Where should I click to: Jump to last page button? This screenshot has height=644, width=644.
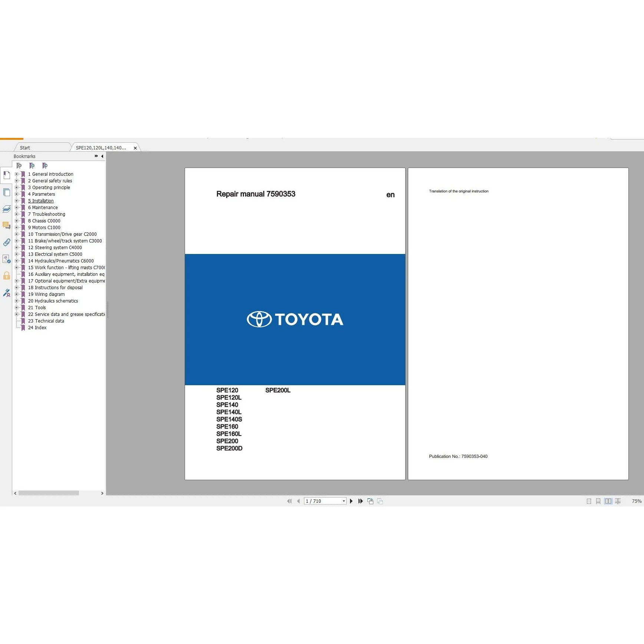360,501
